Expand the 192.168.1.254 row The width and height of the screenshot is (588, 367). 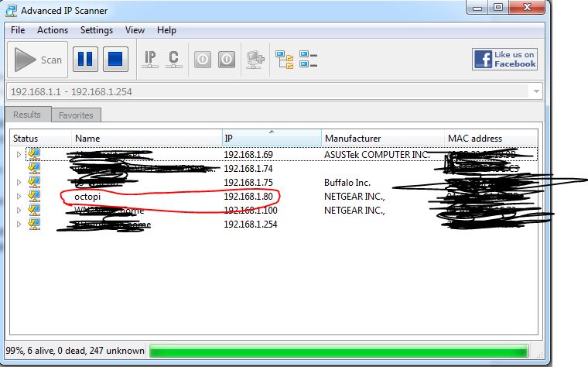[19, 224]
